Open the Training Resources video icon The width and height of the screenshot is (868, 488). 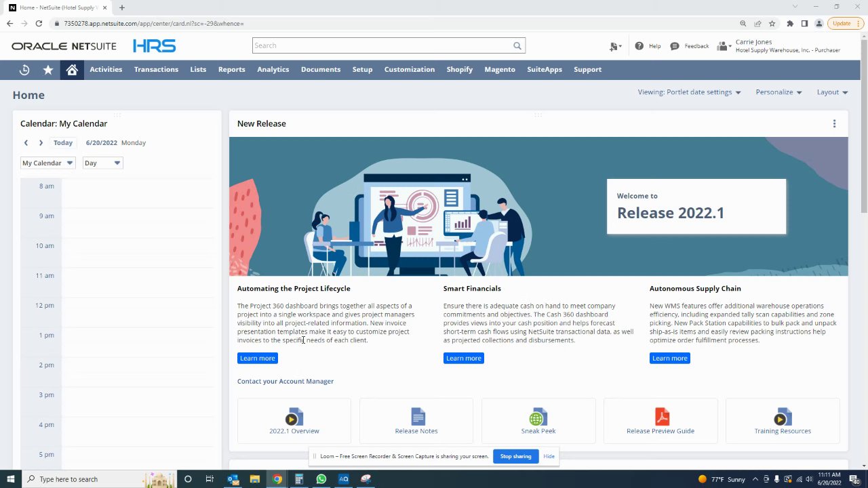click(783, 417)
